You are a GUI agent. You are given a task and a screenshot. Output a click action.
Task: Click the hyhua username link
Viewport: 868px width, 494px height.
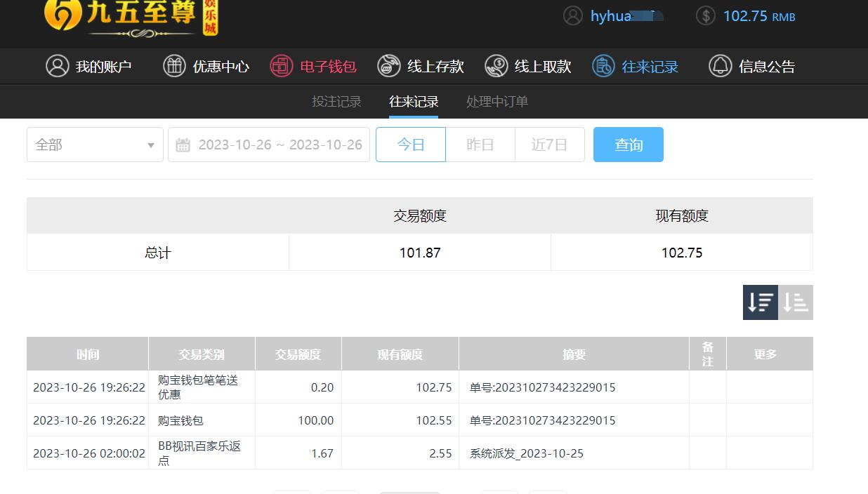[x=626, y=16]
